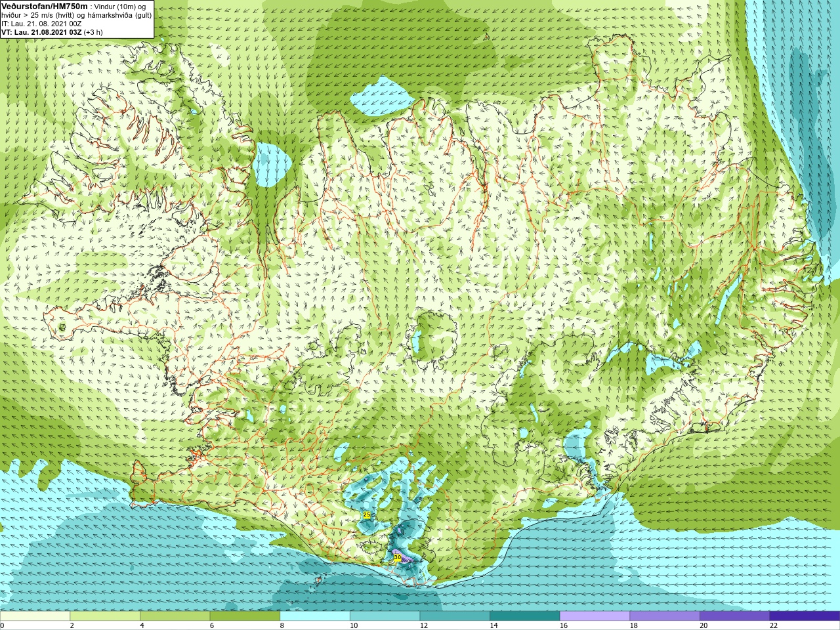Viewport: 840px width, 630px height.
Task: Click the violet 20–22 m/s legend swatch
Action: [735, 616]
